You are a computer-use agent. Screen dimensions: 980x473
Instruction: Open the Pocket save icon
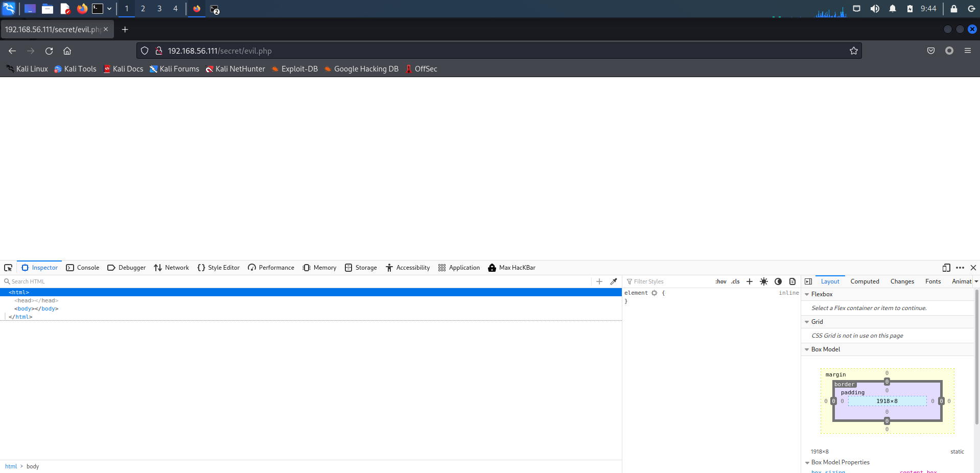pos(931,51)
